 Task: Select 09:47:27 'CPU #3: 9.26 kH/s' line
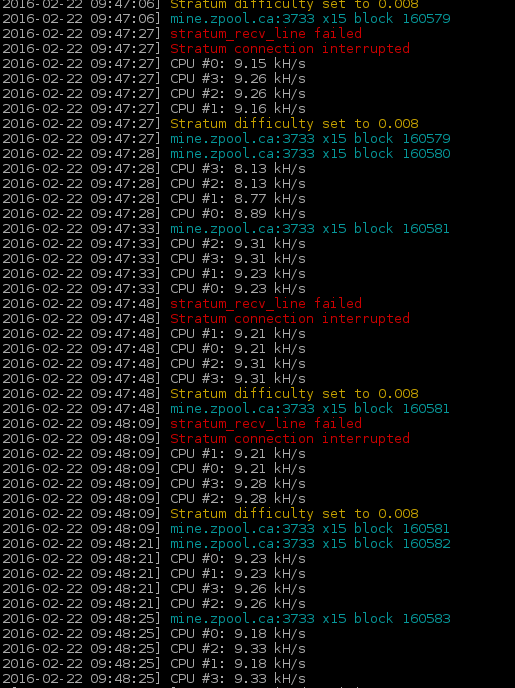pos(238,79)
